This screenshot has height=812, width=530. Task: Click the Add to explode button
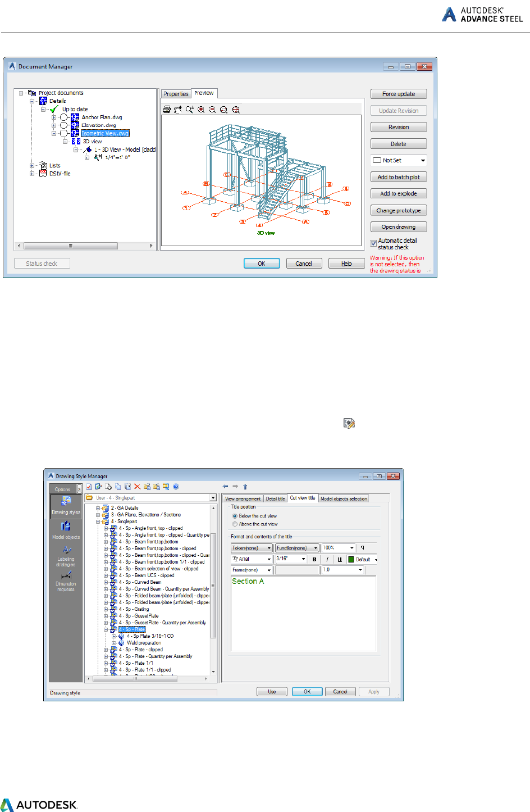tap(399, 193)
